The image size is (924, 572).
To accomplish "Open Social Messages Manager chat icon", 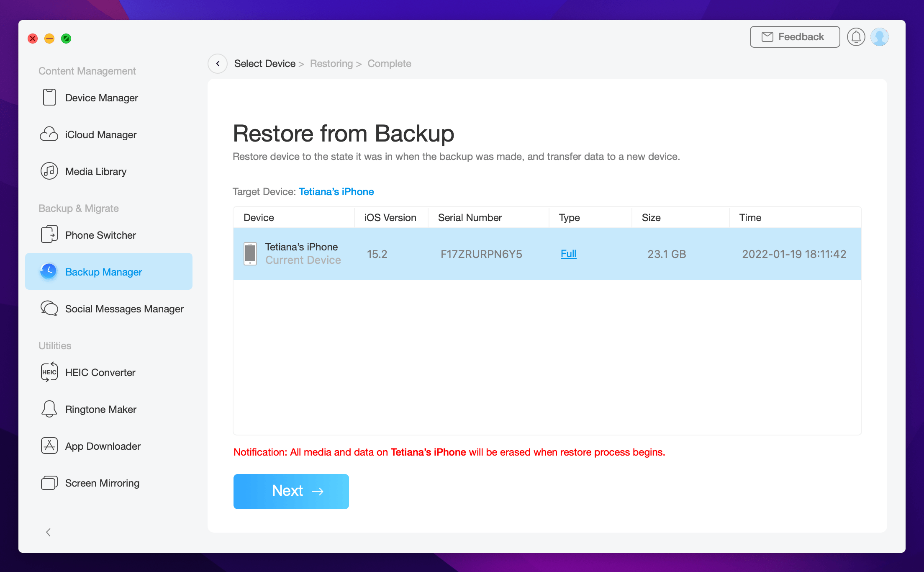I will point(49,308).
